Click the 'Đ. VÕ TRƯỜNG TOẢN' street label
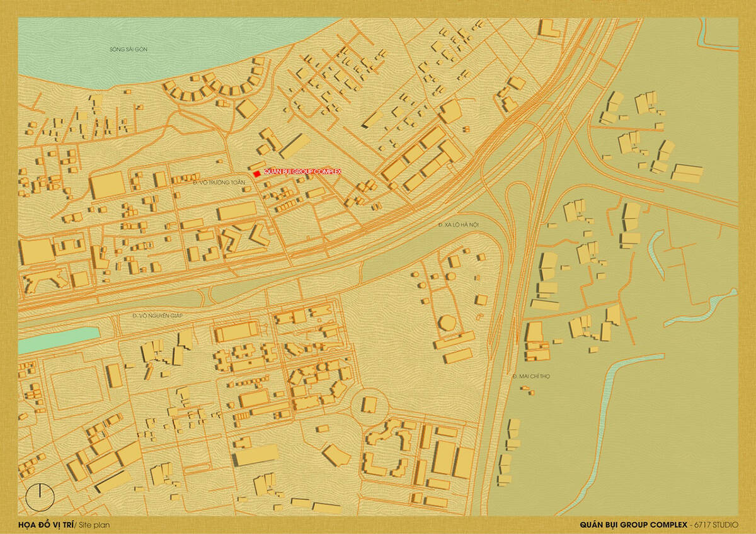 tap(218, 182)
